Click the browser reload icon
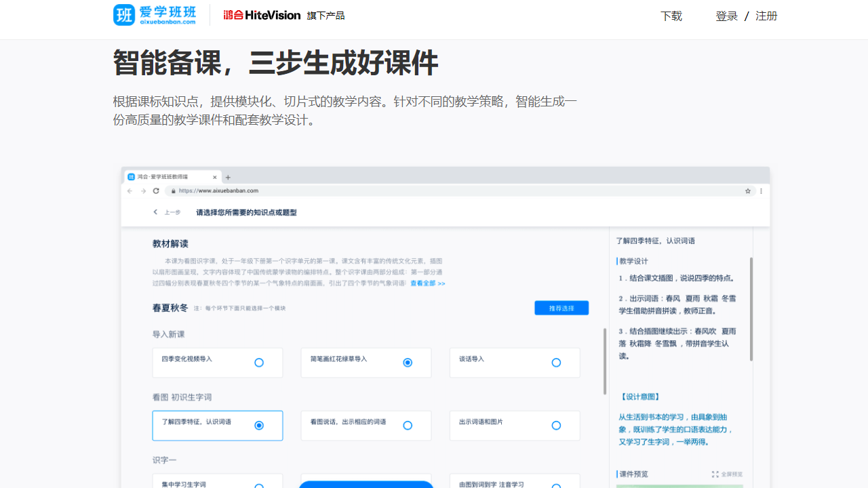 coord(157,191)
